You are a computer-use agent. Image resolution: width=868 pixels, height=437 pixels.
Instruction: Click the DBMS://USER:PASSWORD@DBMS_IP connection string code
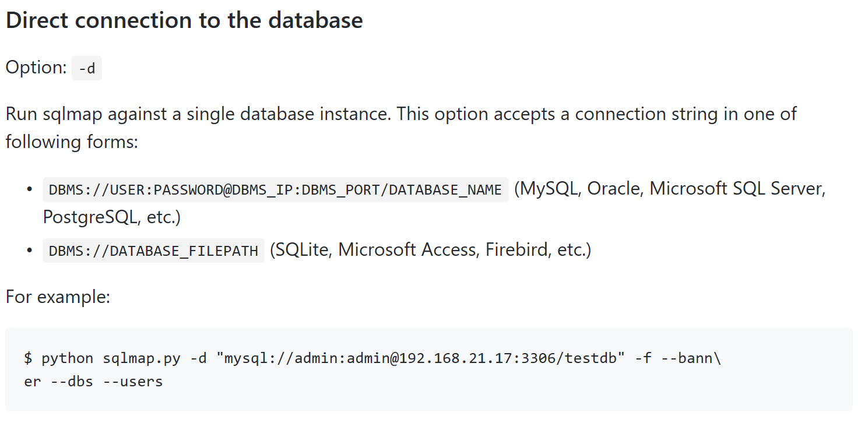tap(275, 190)
